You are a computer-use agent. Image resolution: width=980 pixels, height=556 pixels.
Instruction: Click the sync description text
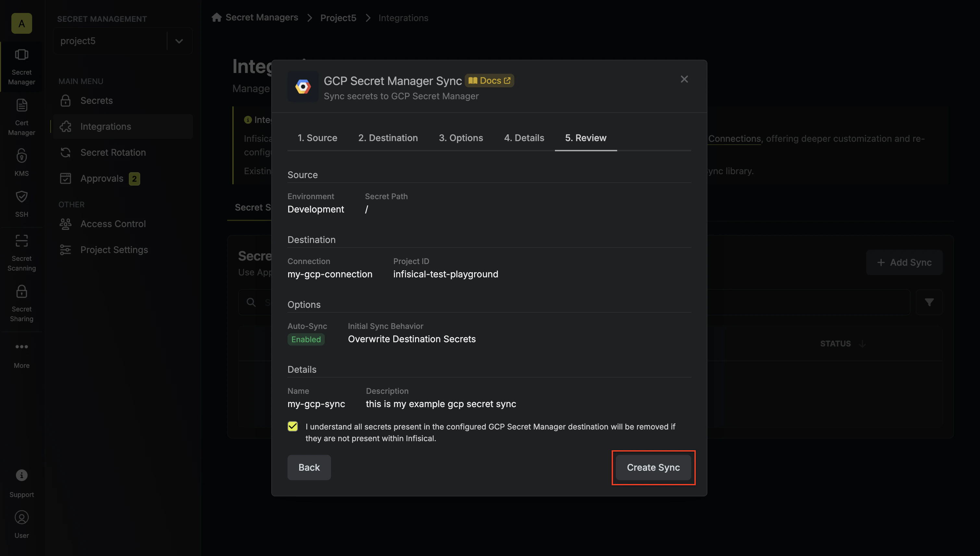[x=441, y=404]
